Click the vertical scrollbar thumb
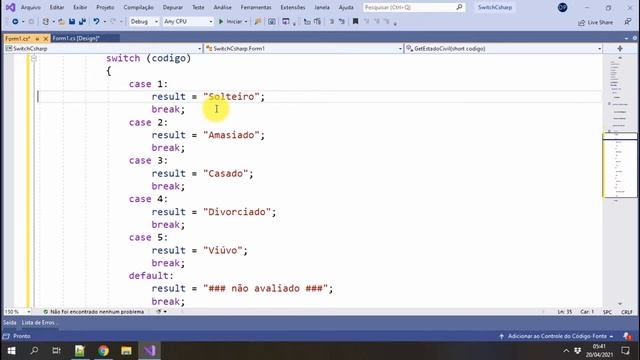This screenshot has width=640, height=360. (x=620, y=165)
